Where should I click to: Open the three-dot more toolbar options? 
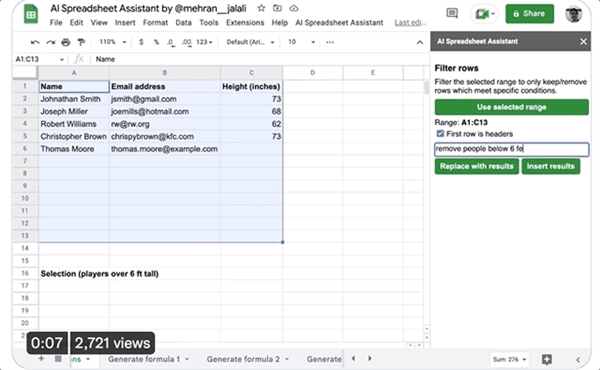(330, 42)
